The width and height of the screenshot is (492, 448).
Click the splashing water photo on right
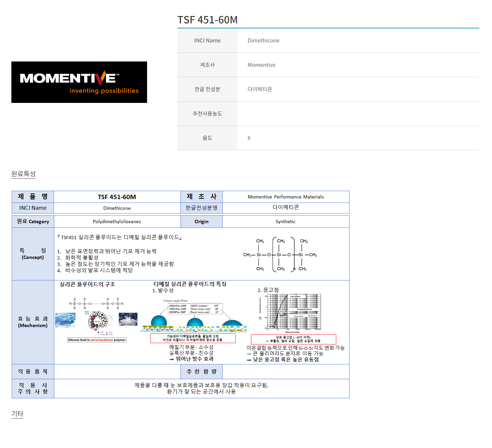tap(128, 319)
